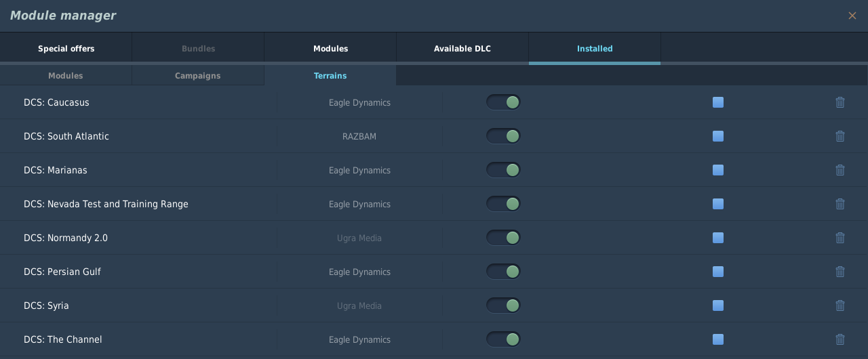The width and height of the screenshot is (868, 359).
Task: Click trash icon for DCS: The Channel
Action: point(840,339)
